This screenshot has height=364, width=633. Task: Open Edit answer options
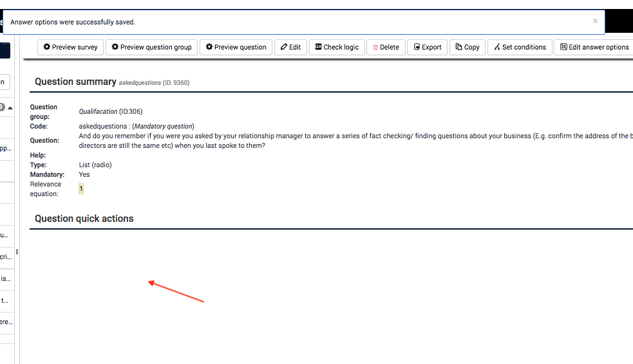click(594, 47)
